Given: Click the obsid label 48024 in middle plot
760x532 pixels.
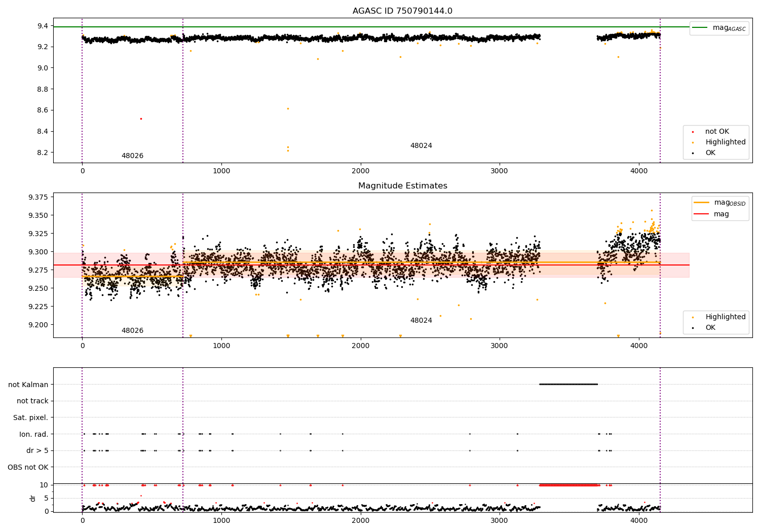Looking at the screenshot, I should 421,321.
